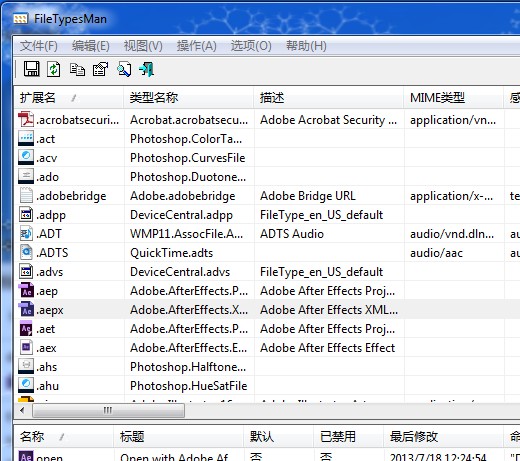This screenshot has width=520, height=461.
Task: Select the .acrobatsecuri PDF file icon
Action: pos(26,120)
